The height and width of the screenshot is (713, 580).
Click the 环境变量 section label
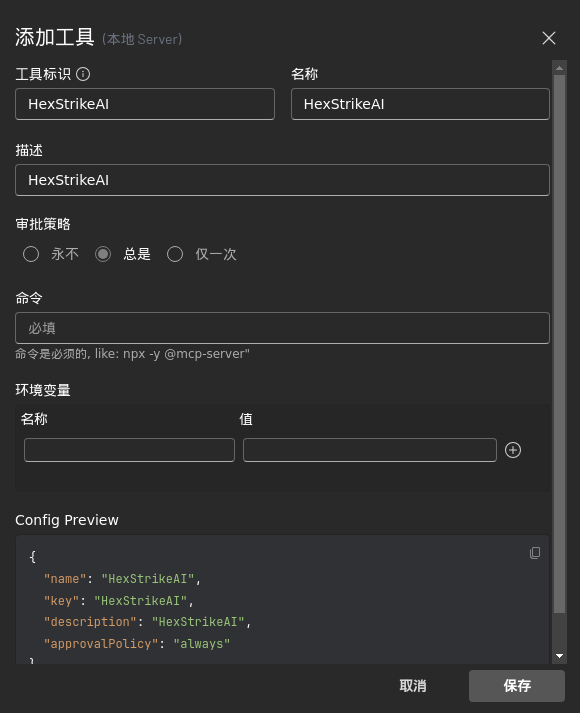[43, 390]
